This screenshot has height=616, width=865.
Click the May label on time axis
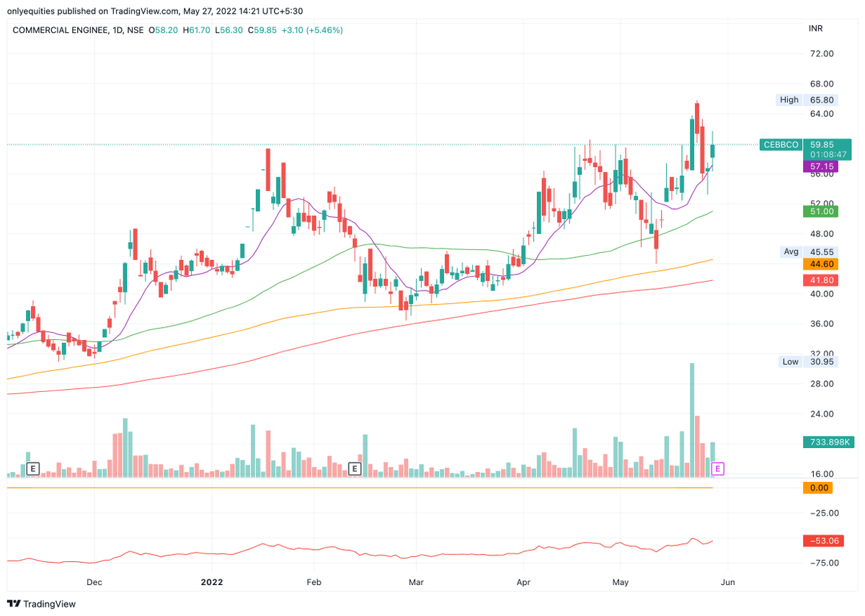pyautogui.click(x=620, y=581)
